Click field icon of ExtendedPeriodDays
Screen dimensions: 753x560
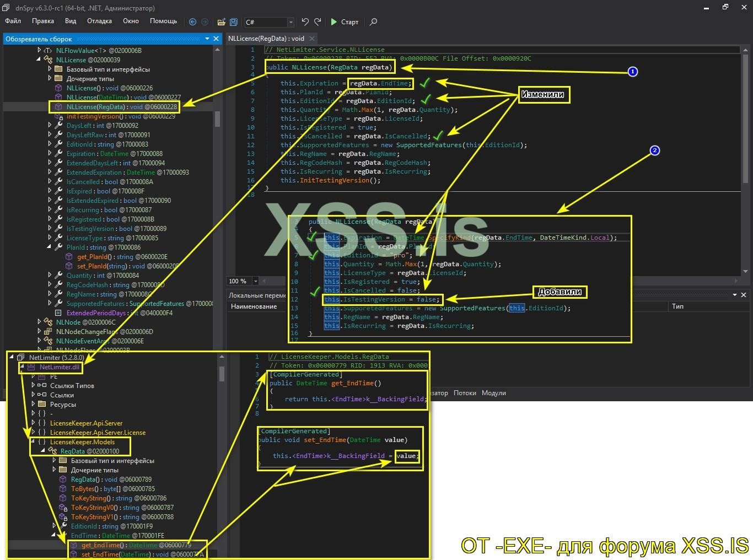pos(59,313)
